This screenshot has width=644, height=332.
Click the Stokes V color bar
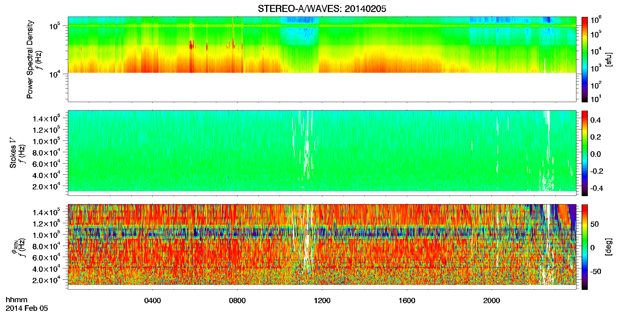tap(585, 153)
